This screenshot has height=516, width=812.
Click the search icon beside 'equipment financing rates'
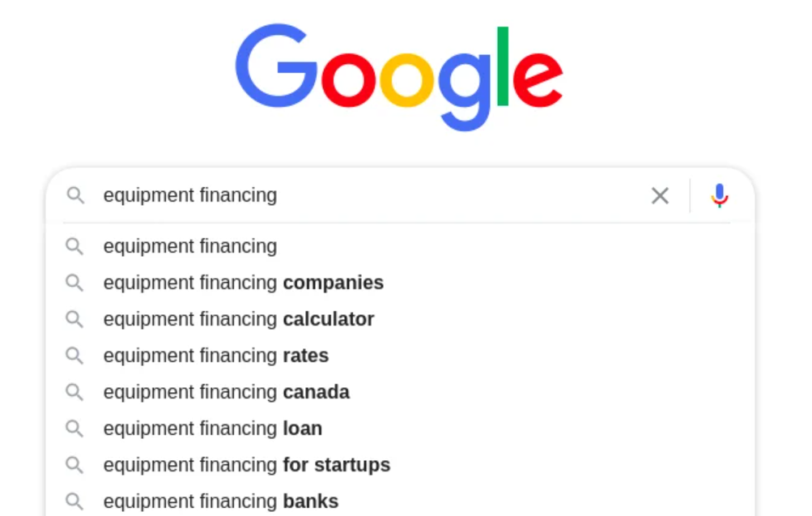point(74,356)
